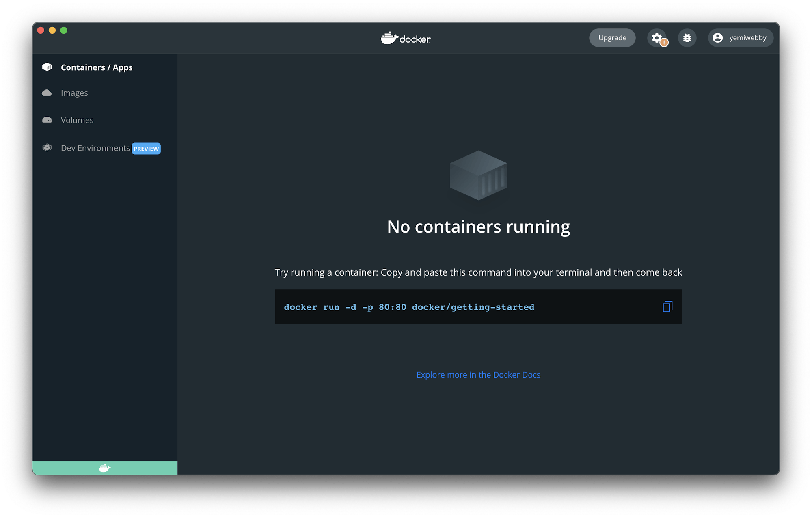The width and height of the screenshot is (812, 518).
Task: Open Docker settings via the gear icon
Action: [x=657, y=37]
